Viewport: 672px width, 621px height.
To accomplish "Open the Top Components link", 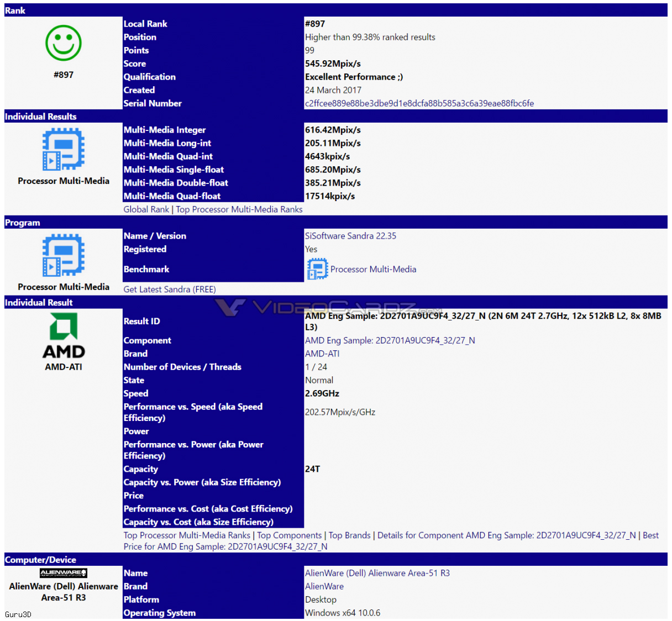I will pyautogui.click(x=289, y=535).
